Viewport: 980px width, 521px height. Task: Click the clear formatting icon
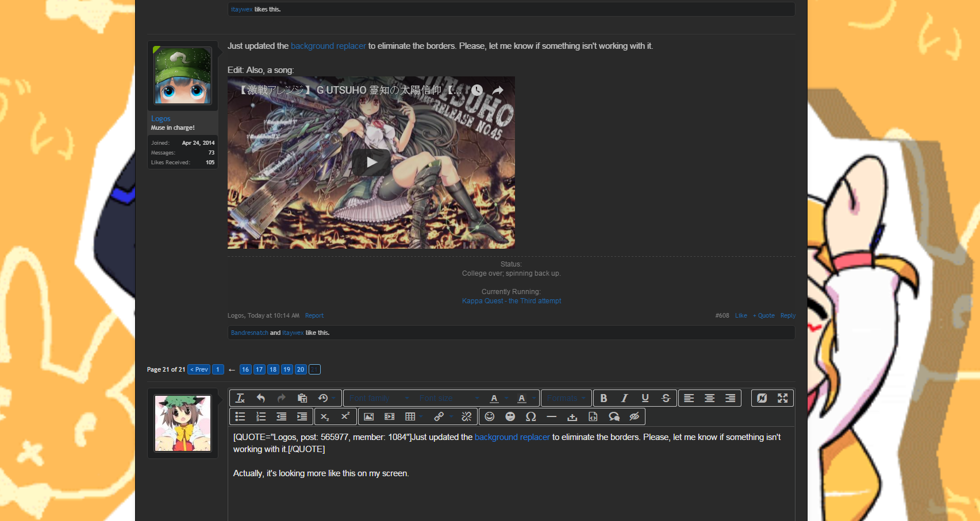(x=240, y=398)
